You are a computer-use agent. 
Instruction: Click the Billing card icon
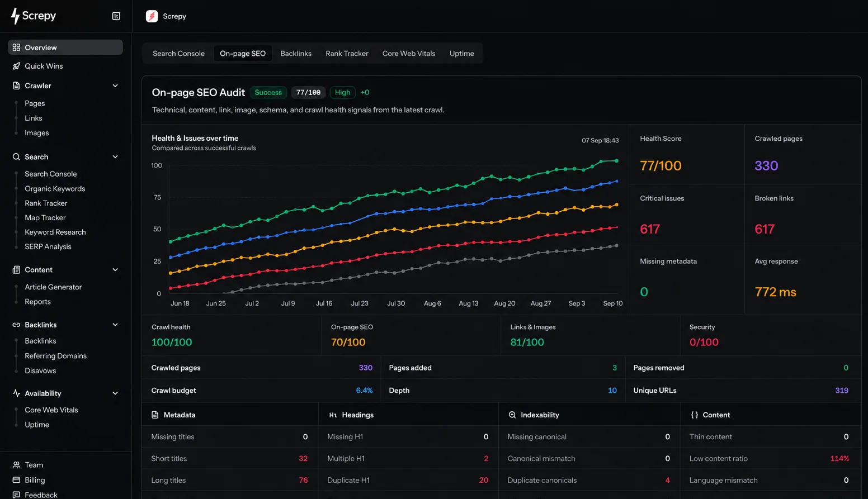(16, 480)
